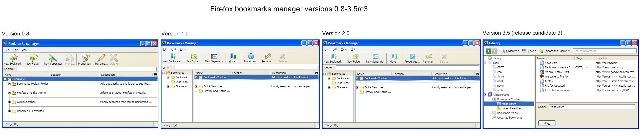Open File menu in Version 0.8 window
644x136 pixels.
tap(7, 50)
